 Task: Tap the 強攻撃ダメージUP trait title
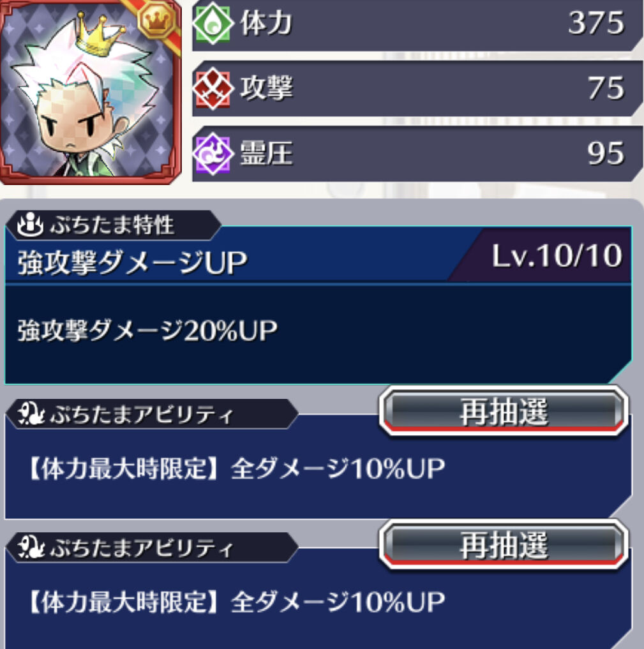[133, 262]
